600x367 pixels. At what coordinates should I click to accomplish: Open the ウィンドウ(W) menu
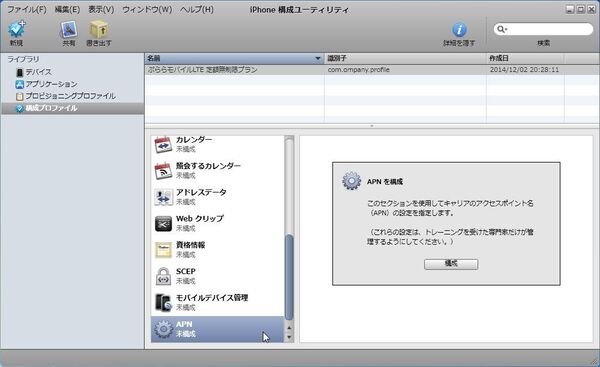pos(147,10)
